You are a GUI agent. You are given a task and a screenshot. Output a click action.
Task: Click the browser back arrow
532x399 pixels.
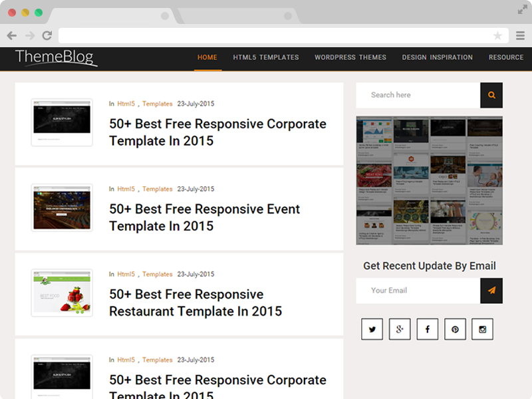(x=11, y=36)
